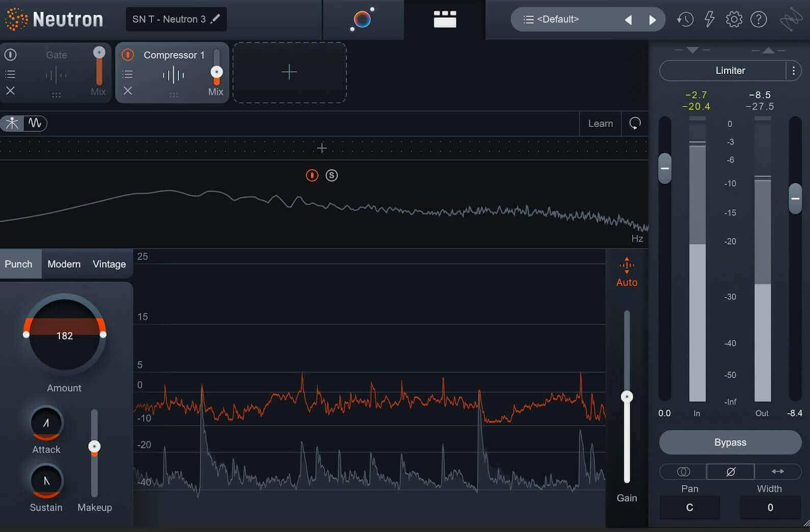Go to previous preset arrow
Image resolution: width=810 pixels, height=532 pixels.
628,20
